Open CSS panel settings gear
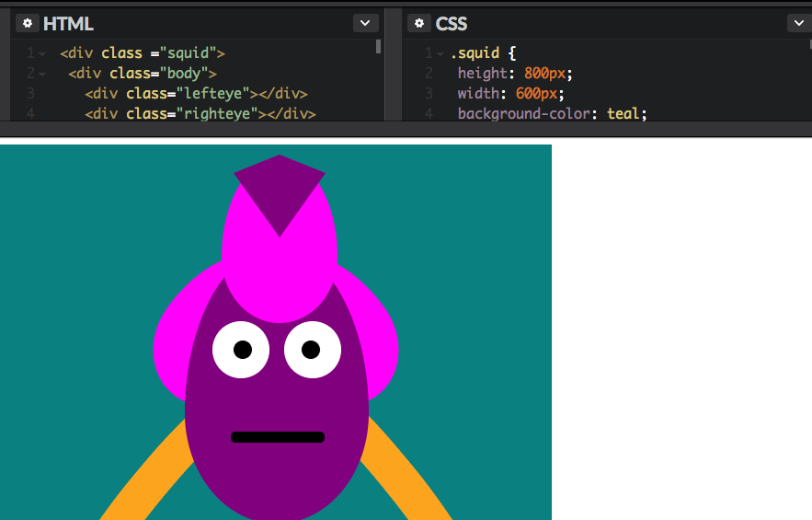 (x=419, y=24)
